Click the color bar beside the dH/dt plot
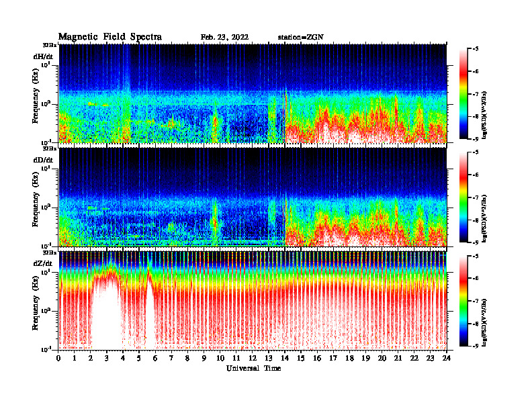This screenshot has height=411, width=532. [x=463, y=94]
